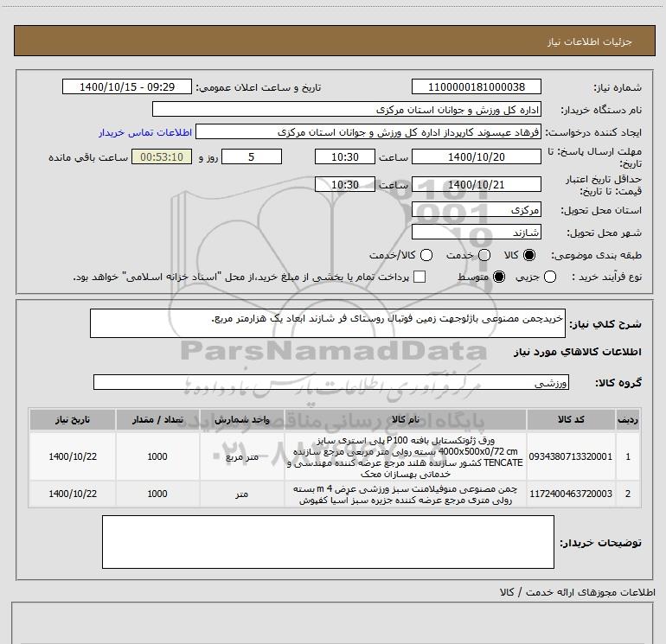Select the کالا radio button
Viewport: 666px width, 644px height.
(x=529, y=255)
